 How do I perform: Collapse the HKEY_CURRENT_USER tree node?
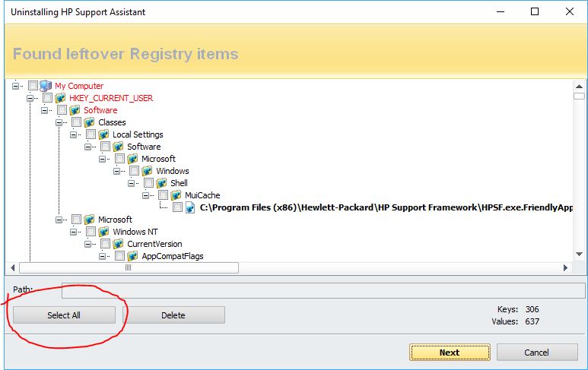(30, 98)
